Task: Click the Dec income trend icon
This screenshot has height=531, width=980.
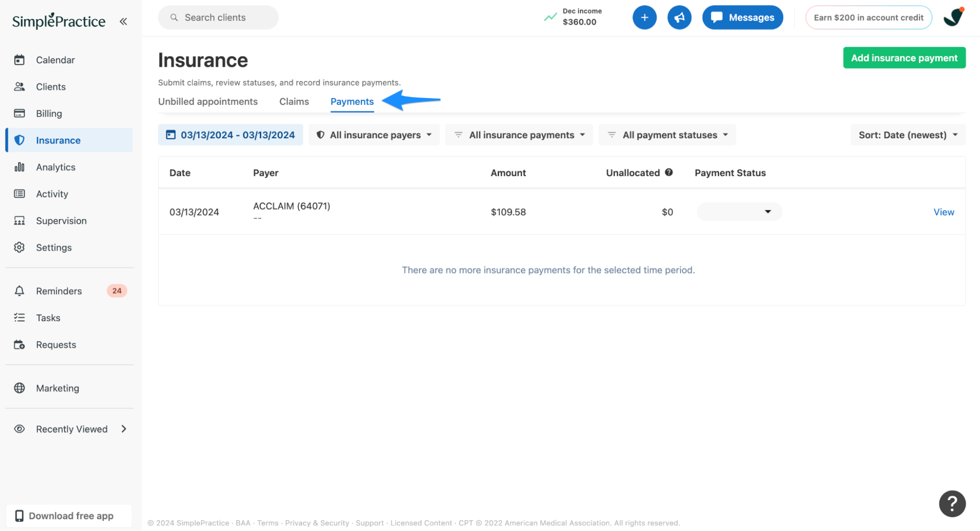Action: pos(551,17)
